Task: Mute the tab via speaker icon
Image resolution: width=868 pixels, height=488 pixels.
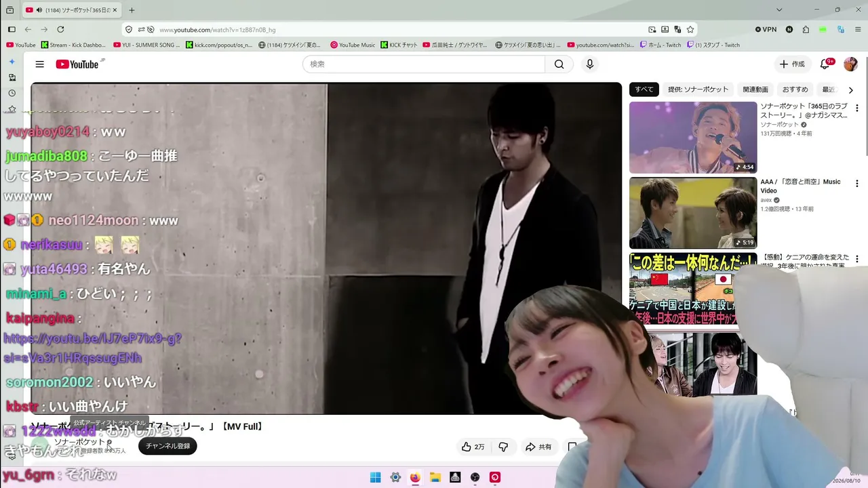Action: point(39,10)
